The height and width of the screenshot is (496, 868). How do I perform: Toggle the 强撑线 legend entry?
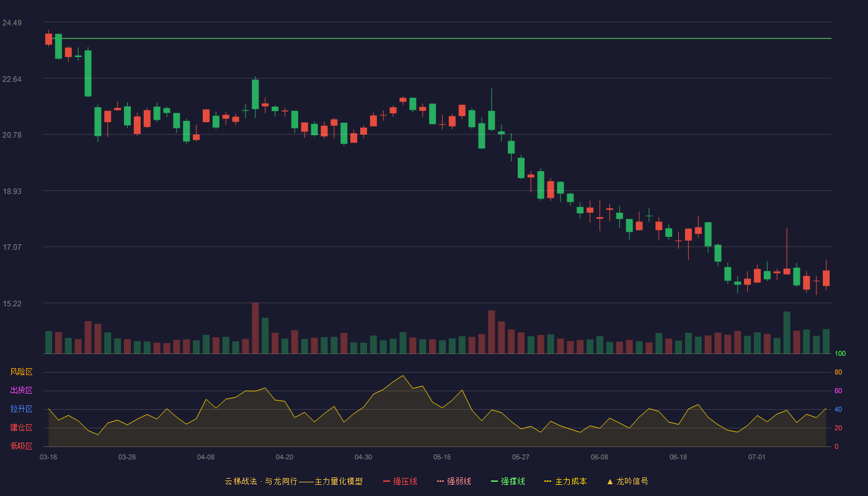pyautogui.click(x=508, y=481)
